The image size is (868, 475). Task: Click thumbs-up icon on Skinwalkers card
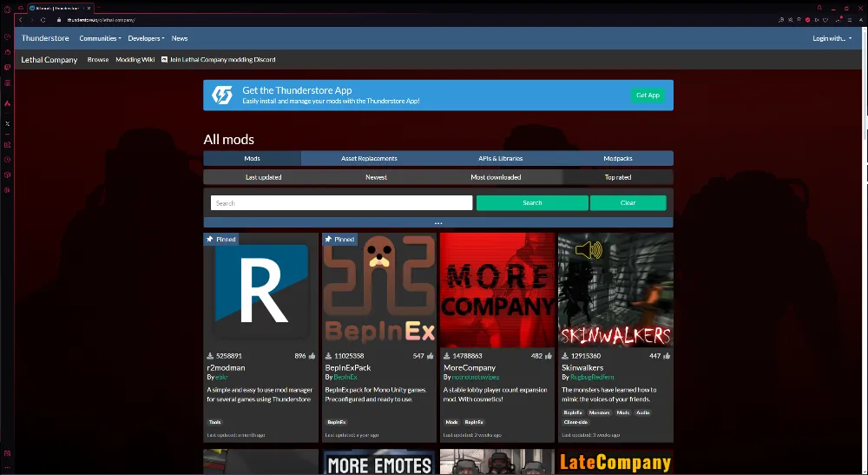[667, 356]
